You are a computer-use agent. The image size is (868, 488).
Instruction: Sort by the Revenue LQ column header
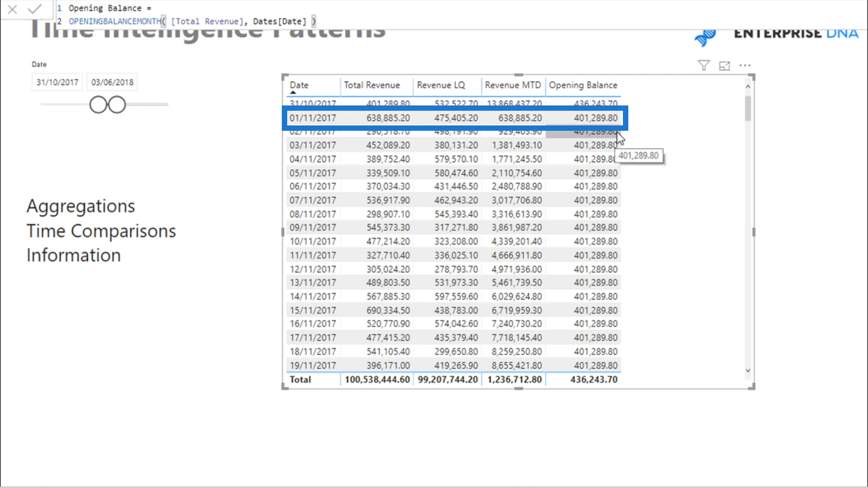point(441,85)
